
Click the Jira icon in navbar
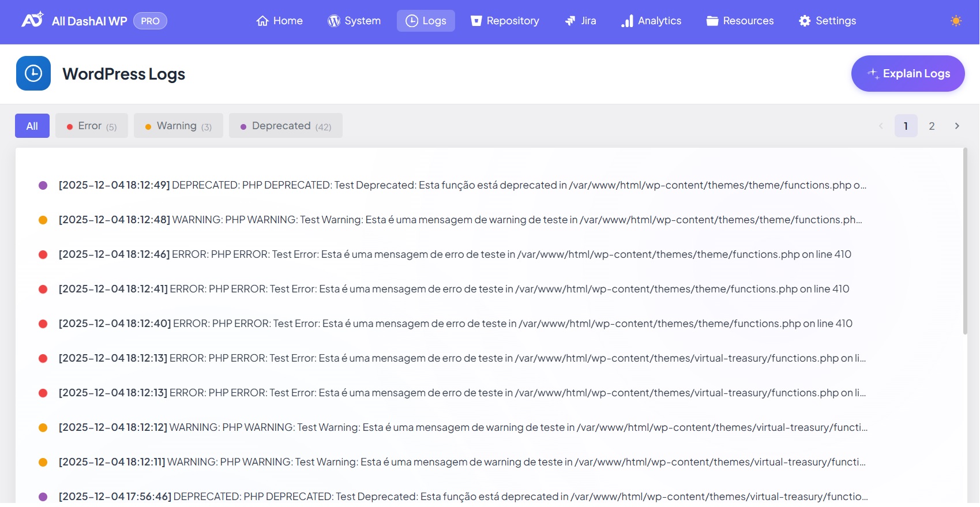(570, 21)
